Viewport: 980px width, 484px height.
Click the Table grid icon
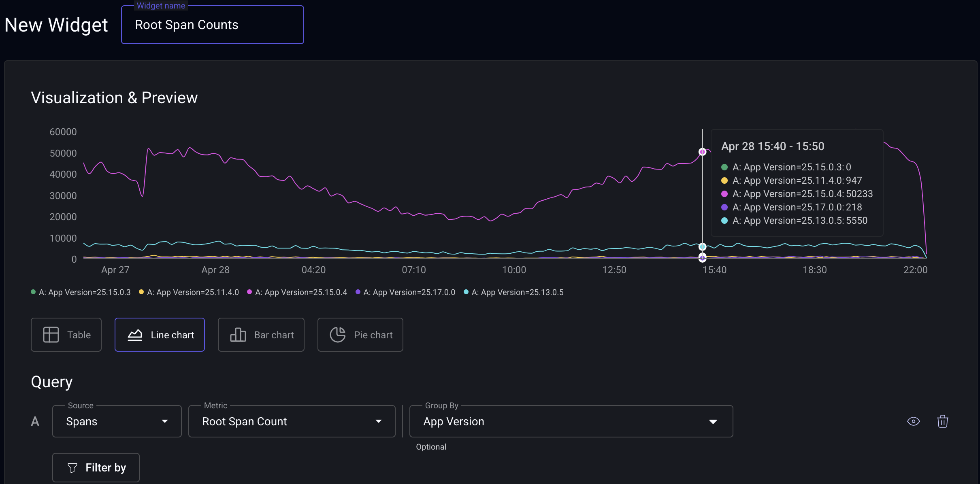[x=51, y=335]
